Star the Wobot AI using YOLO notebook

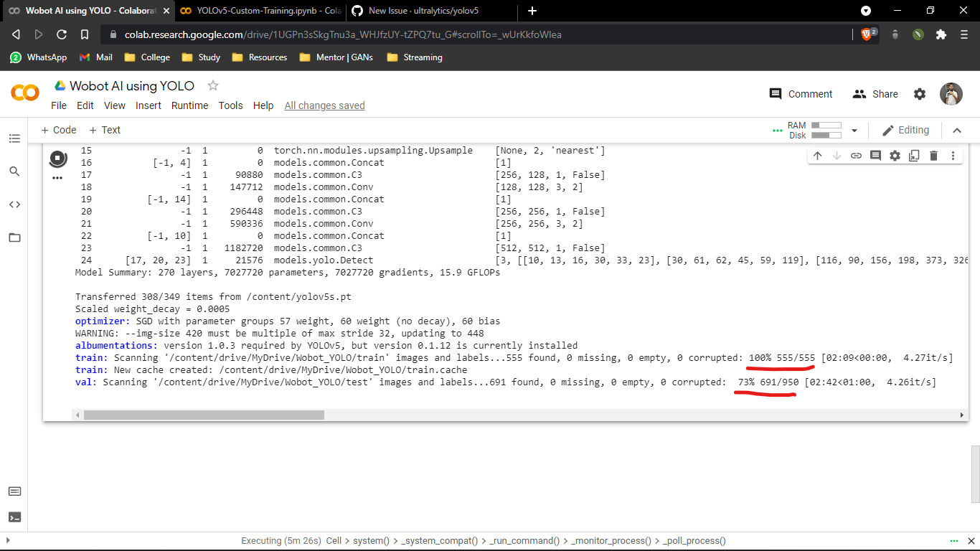(212, 85)
